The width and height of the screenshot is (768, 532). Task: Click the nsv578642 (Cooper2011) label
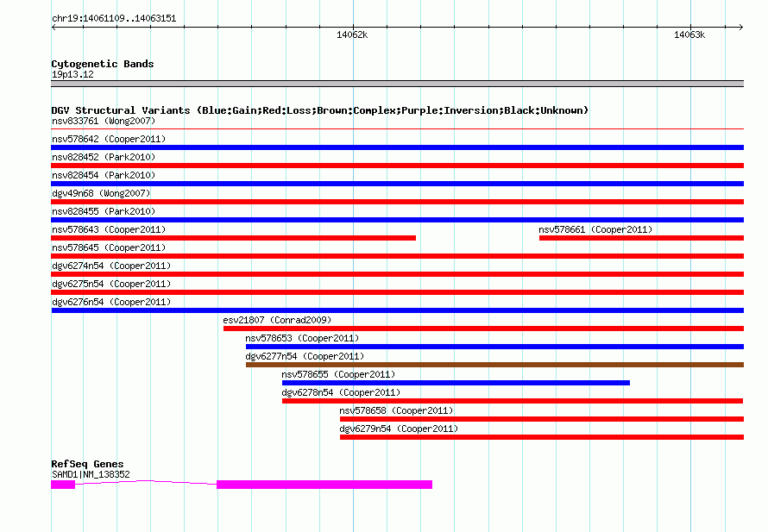pyautogui.click(x=109, y=139)
